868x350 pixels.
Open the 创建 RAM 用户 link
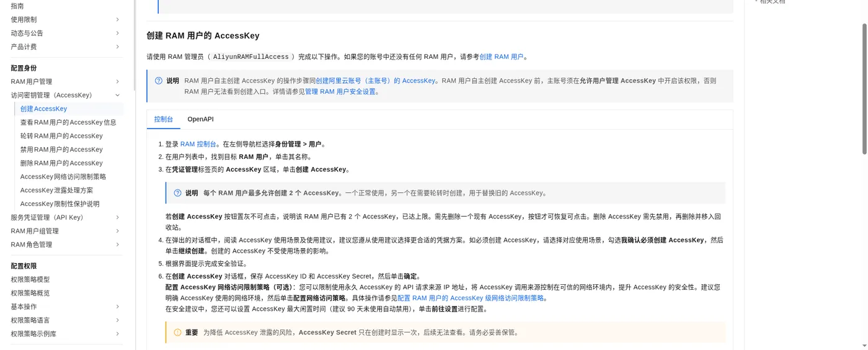[502, 57]
